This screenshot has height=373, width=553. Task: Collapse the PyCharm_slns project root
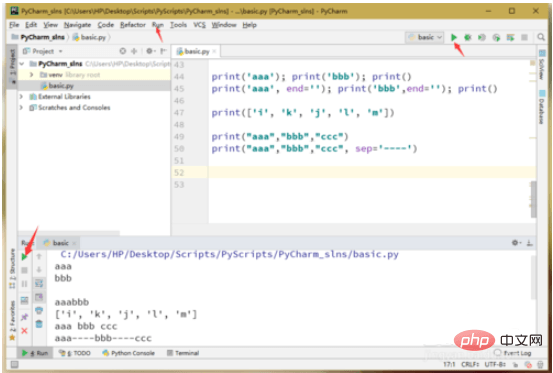pyautogui.click(x=22, y=64)
